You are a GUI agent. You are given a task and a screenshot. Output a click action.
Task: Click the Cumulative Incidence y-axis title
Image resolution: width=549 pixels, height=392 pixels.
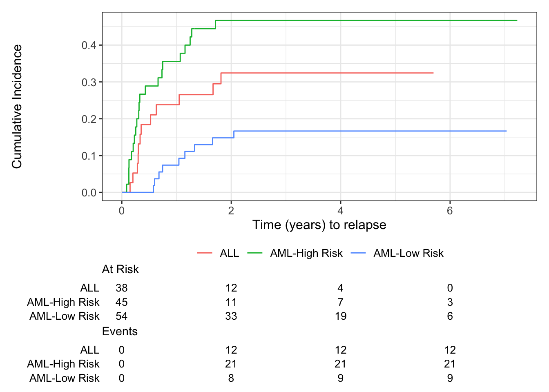(x=17, y=107)
